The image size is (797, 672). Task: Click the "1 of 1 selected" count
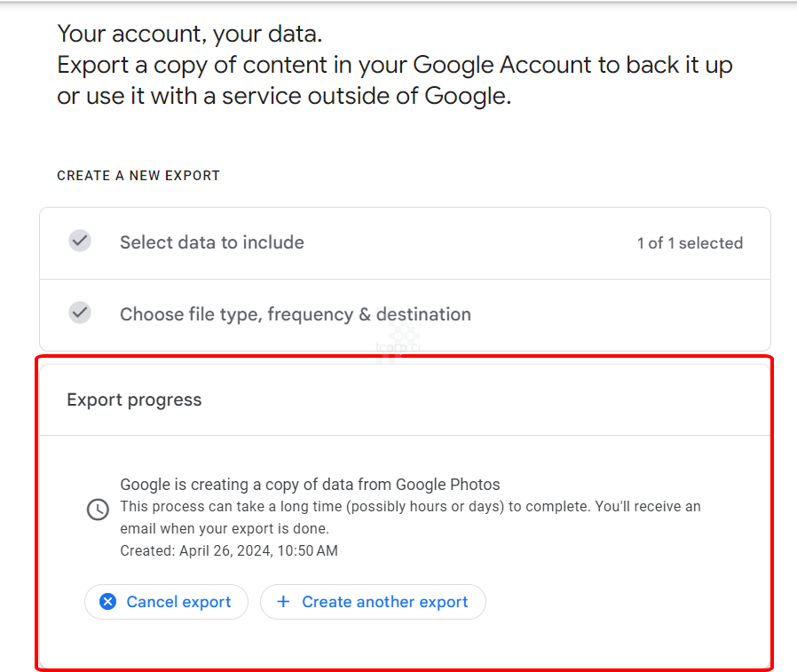(690, 243)
